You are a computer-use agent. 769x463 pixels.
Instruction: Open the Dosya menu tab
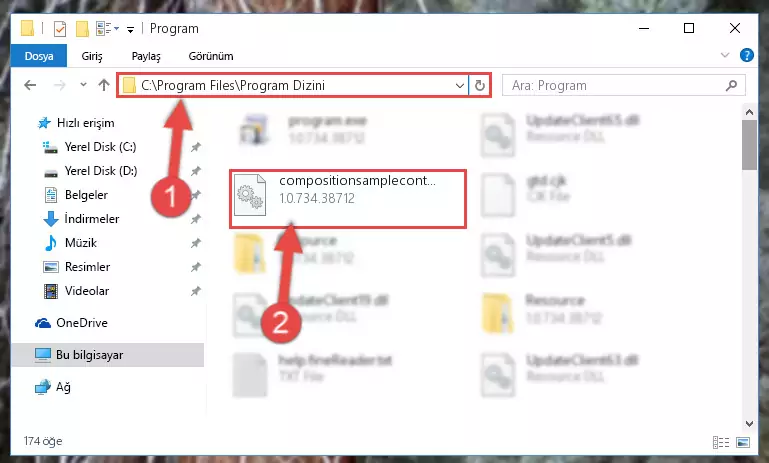(39, 56)
